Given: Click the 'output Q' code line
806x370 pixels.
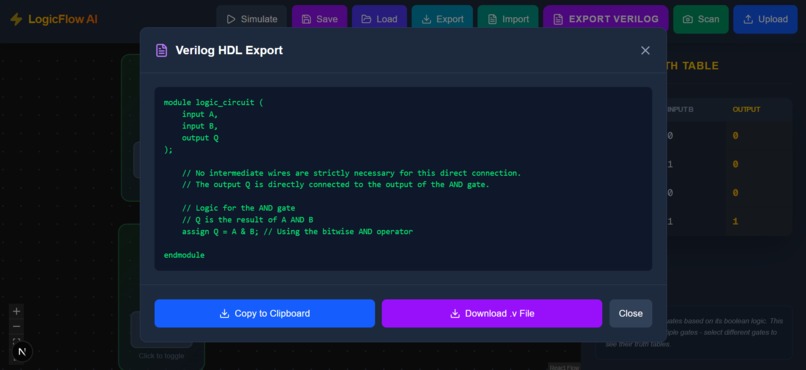Looking at the screenshot, I should (x=200, y=138).
